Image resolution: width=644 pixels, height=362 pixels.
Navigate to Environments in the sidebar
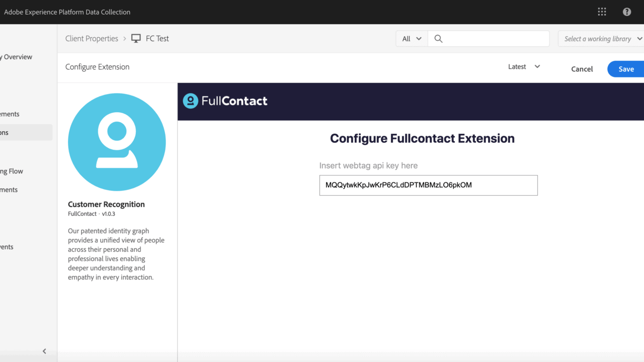tap(9, 190)
